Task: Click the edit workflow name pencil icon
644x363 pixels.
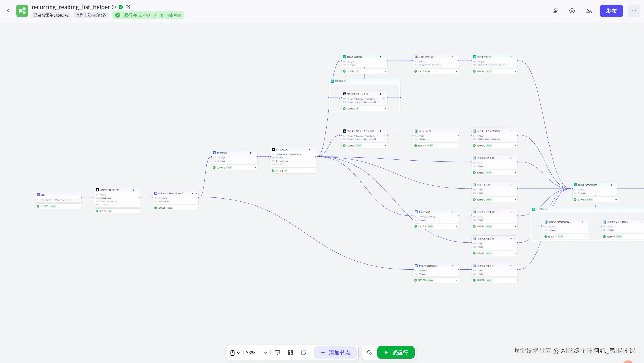Action: [128, 7]
